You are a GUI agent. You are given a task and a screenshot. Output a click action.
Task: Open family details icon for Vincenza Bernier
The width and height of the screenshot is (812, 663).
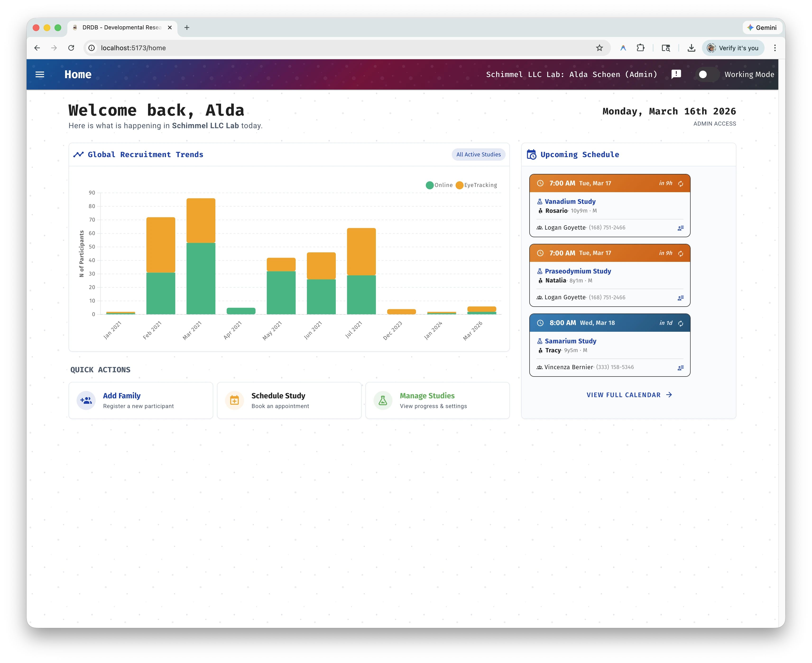(x=681, y=368)
